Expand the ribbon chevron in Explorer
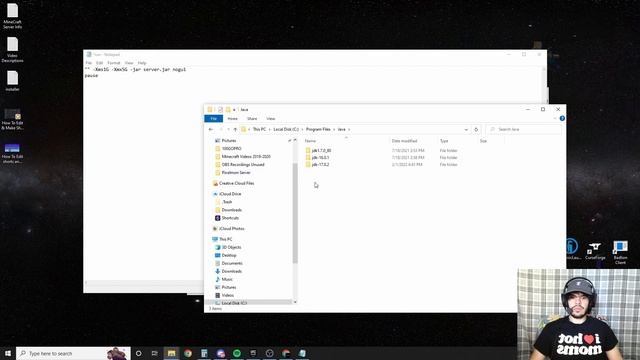Screen dimensions: 640x360 coord(555,118)
